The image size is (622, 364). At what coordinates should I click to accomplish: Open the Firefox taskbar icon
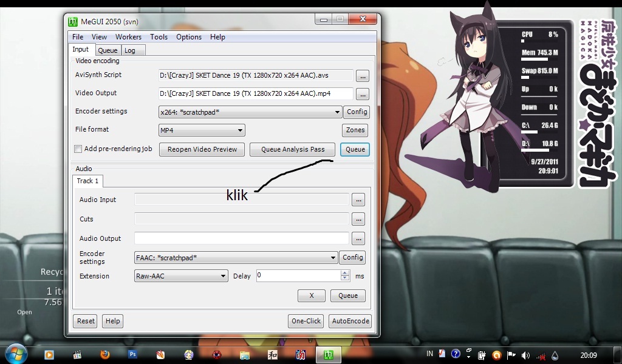coord(105,354)
